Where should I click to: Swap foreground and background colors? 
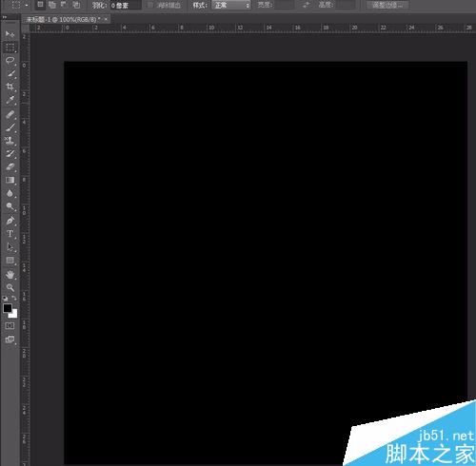pyautogui.click(x=14, y=299)
